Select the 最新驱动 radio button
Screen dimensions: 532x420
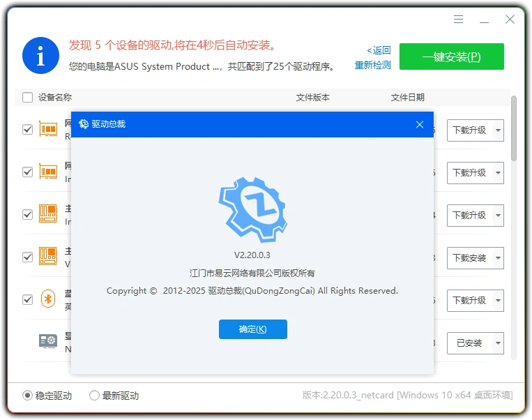[x=94, y=395]
